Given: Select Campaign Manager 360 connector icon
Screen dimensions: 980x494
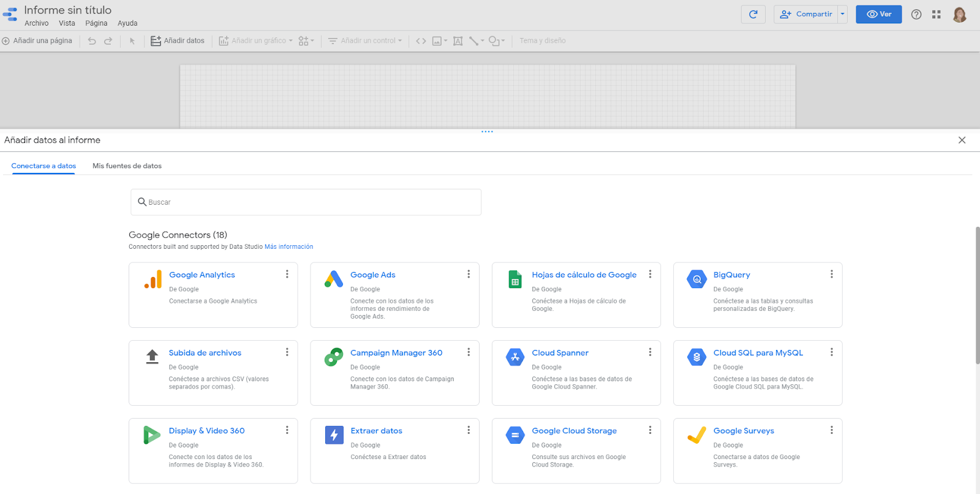Looking at the screenshot, I should [334, 357].
